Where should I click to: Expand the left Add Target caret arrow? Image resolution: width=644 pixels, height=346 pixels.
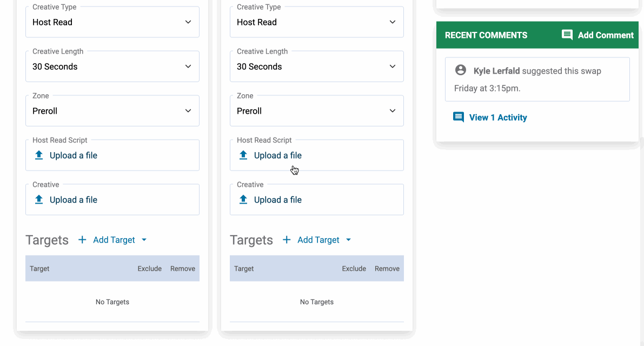coord(144,240)
